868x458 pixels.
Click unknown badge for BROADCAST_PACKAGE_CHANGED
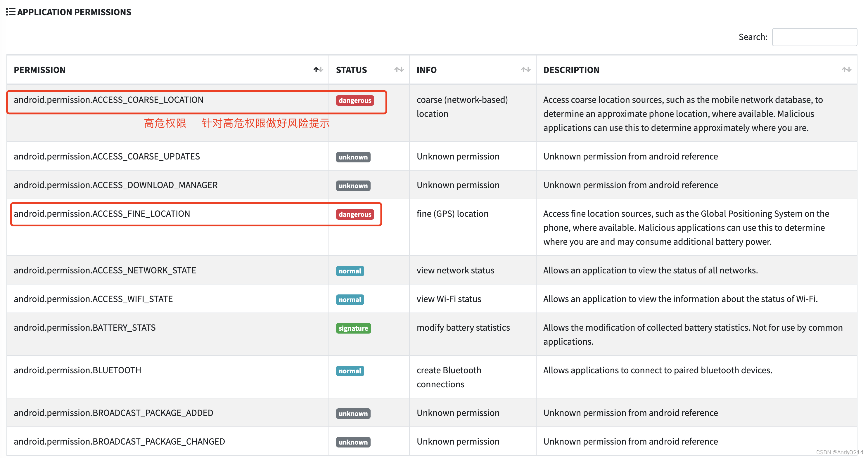point(353,442)
